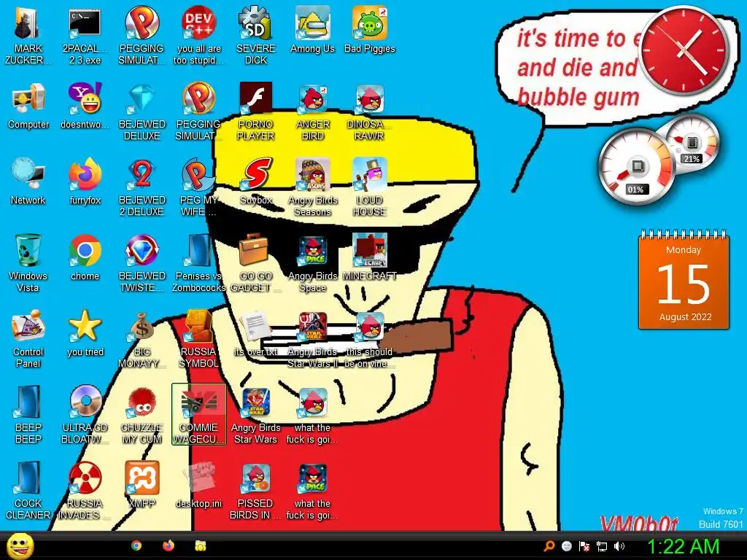Viewport: 747px width, 560px height.
Task: Click the memory meter dial showing 21%
Action: (x=692, y=142)
